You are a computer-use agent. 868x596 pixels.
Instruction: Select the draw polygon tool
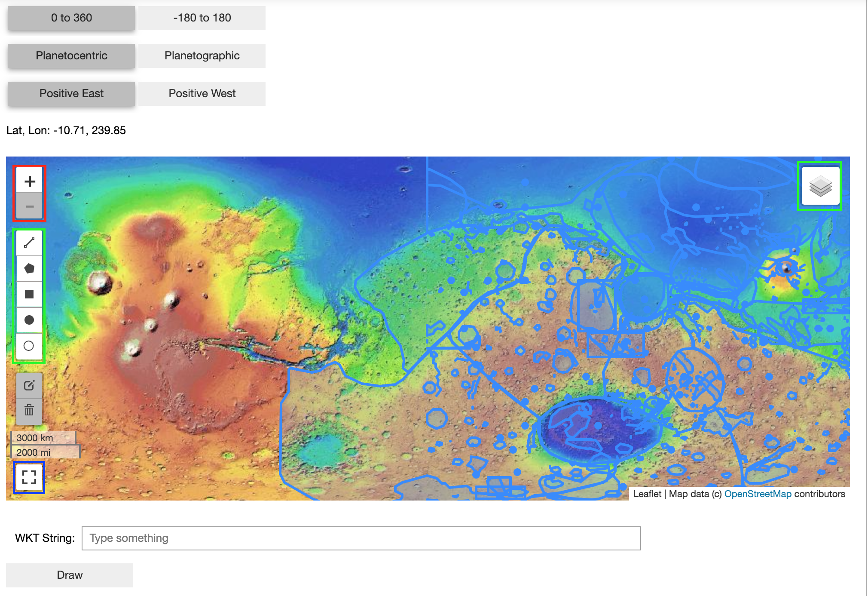click(x=29, y=269)
